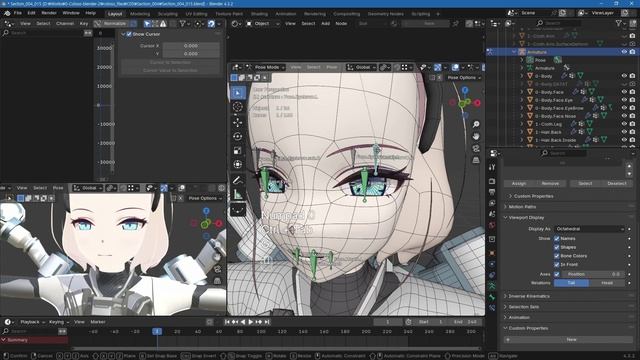The image size is (640, 360).
Task: Choose the Move tool in main viewport
Action: coord(238,122)
